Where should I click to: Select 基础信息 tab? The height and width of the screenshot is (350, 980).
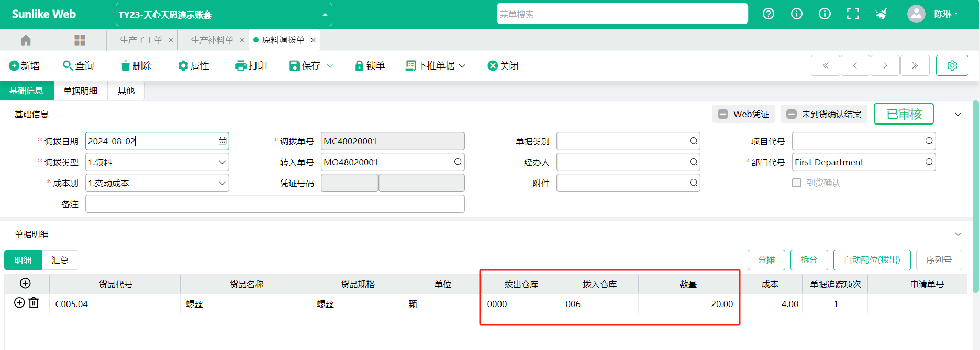point(27,91)
